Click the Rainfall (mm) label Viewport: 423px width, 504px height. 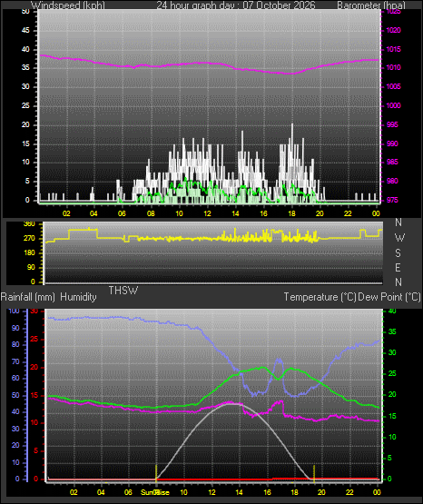27,297
